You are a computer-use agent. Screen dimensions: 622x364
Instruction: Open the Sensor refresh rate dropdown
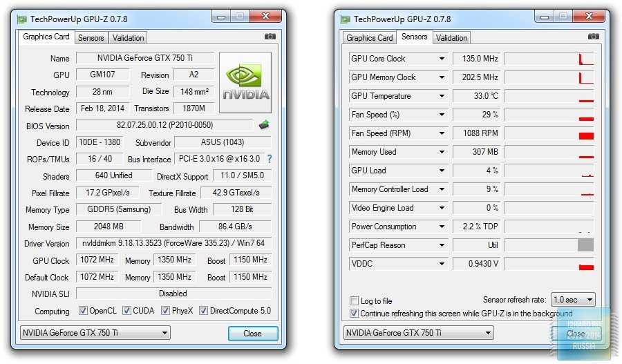[572, 300]
